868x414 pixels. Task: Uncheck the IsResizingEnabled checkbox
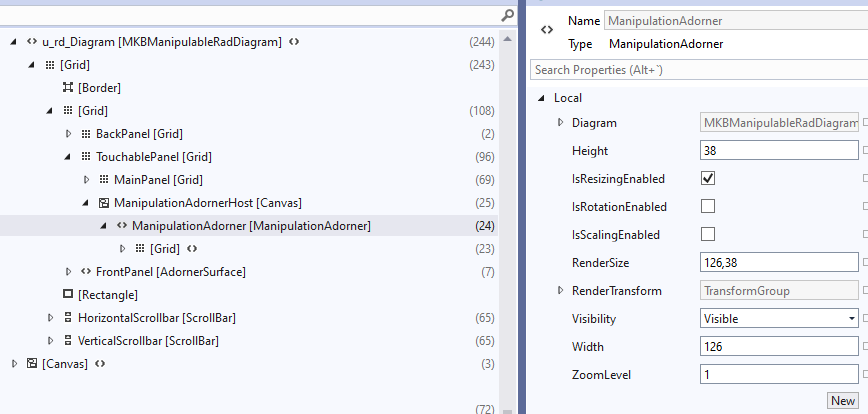pyautogui.click(x=708, y=179)
